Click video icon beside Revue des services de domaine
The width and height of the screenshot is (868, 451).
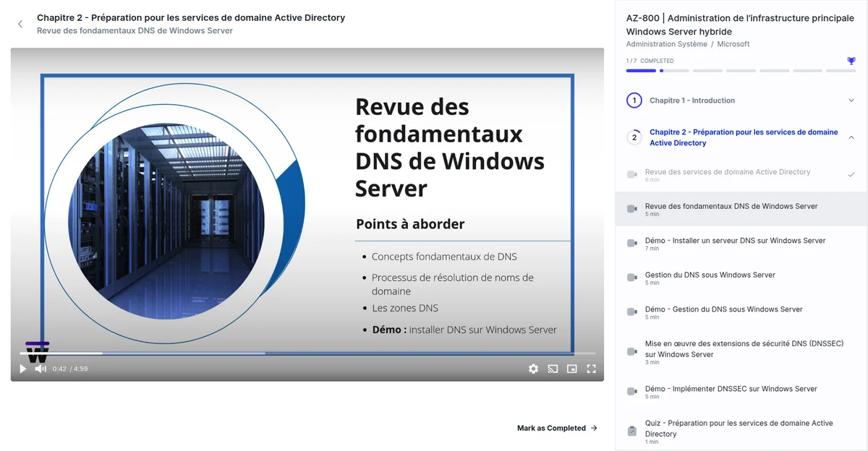[x=631, y=175]
